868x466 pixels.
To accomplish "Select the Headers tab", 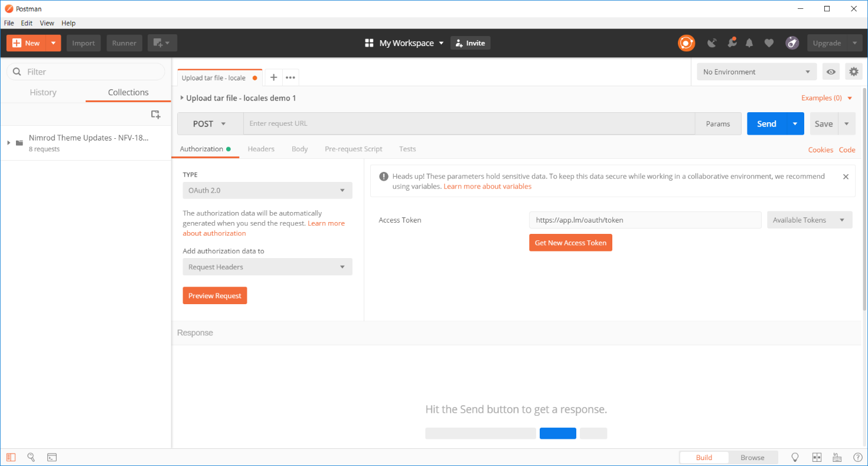I will click(x=261, y=149).
